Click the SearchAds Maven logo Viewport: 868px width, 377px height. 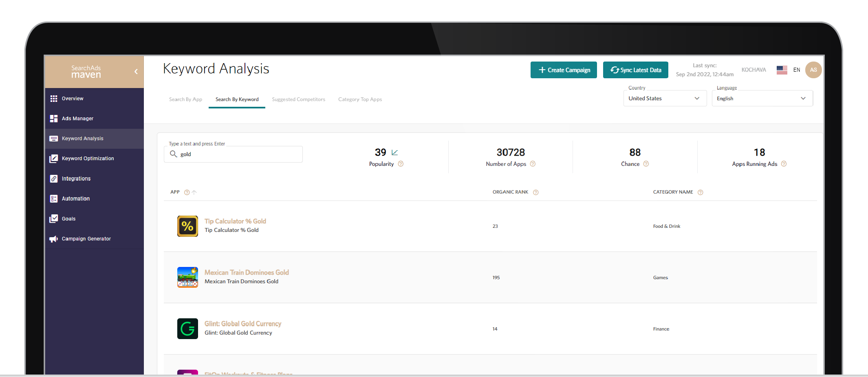click(x=86, y=72)
